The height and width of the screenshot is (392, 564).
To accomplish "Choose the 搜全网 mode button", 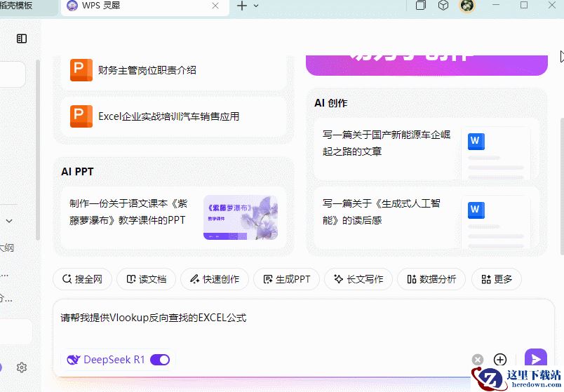I will pos(82,279).
